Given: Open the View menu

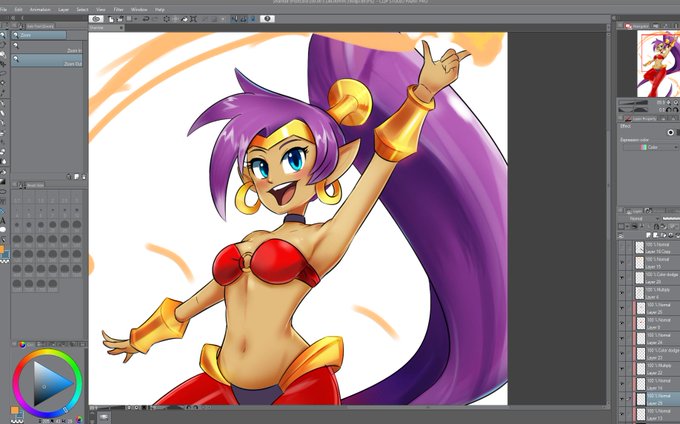Looking at the screenshot, I should tap(101, 9).
